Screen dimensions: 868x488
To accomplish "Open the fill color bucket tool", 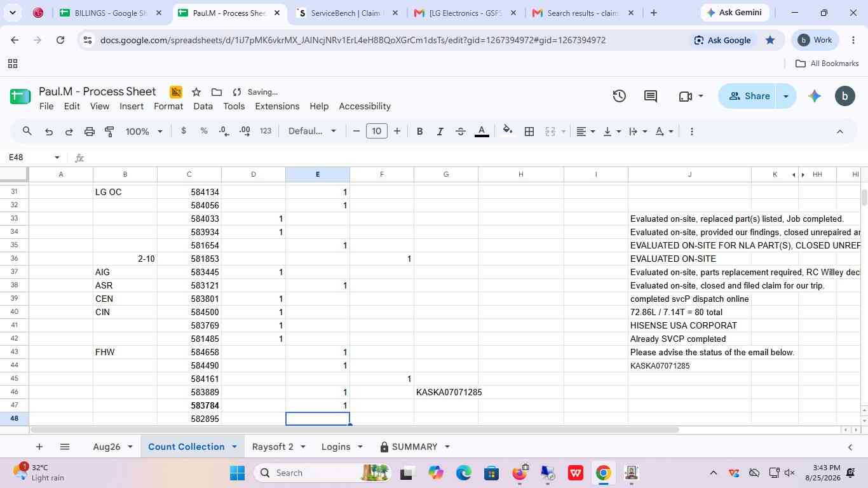I will click(508, 131).
